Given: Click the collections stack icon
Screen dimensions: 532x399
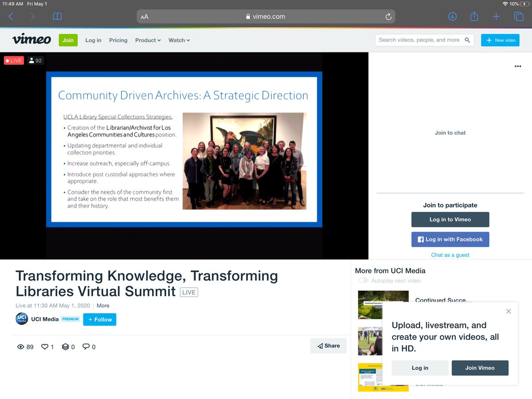Looking at the screenshot, I should (66, 347).
